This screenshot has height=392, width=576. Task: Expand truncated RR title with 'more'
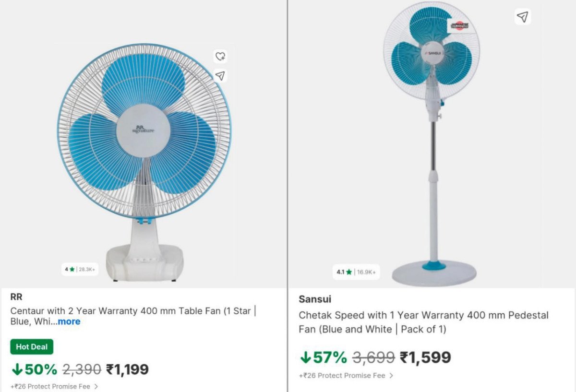coord(69,321)
